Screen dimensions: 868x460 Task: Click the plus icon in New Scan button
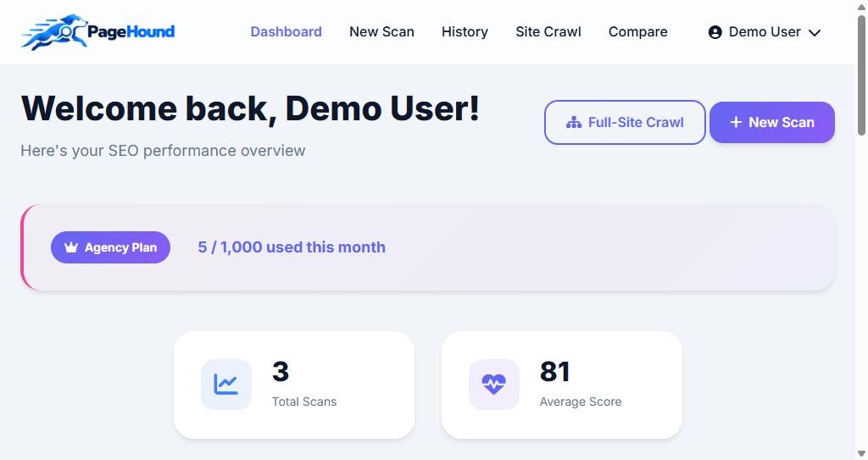pos(736,122)
